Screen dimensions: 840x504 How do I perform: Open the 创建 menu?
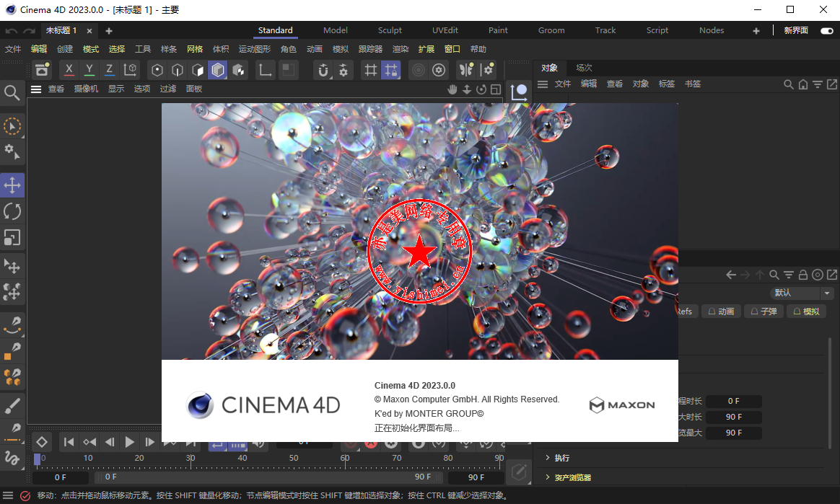coord(65,49)
